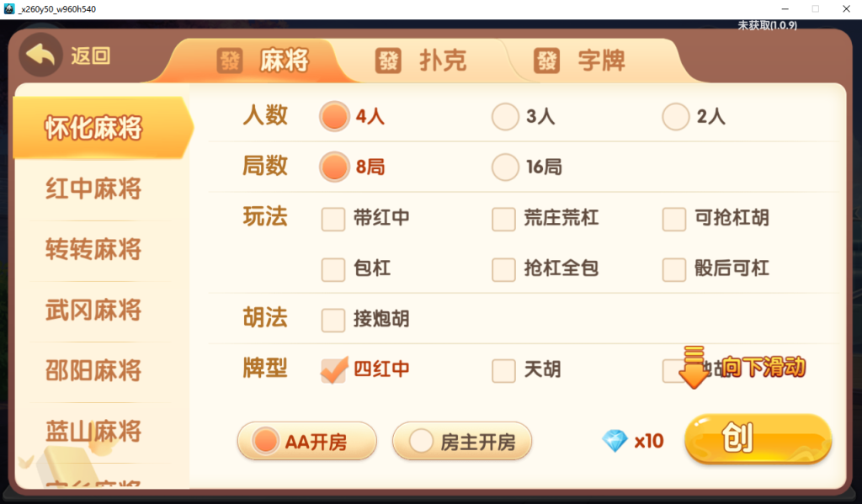Switch to the 字牌 tab
The width and height of the screenshot is (862, 504).
pyautogui.click(x=598, y=60)
